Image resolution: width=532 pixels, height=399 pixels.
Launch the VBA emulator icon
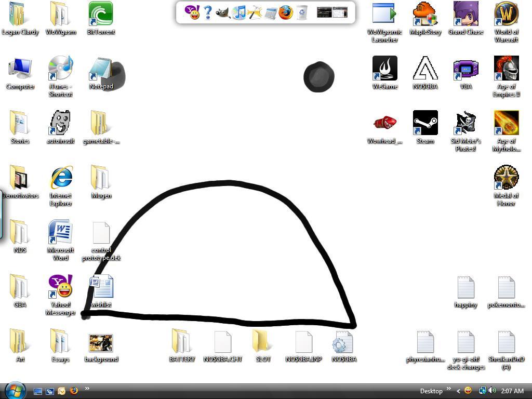[465, 73]
